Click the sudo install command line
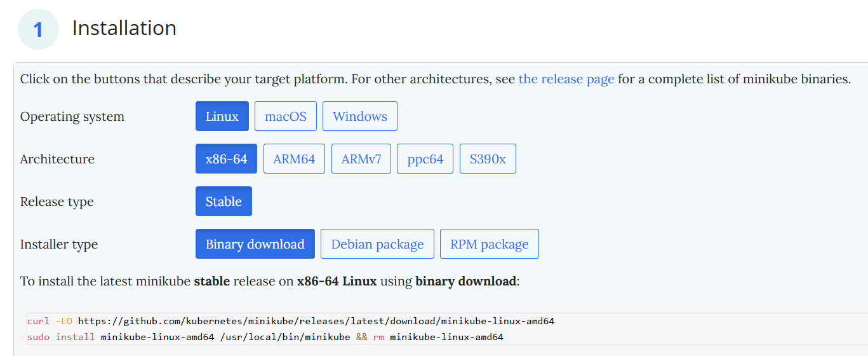This screenshot has height=356, width=868. click(x=265, y=337)
